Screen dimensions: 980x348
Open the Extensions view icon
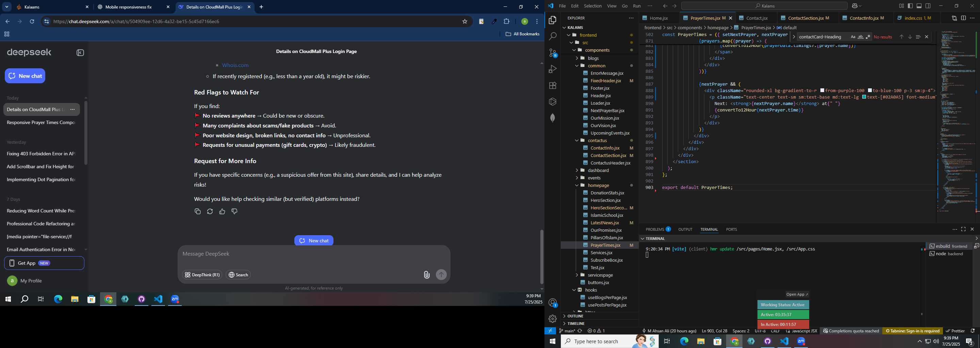(x=552, y=86)
